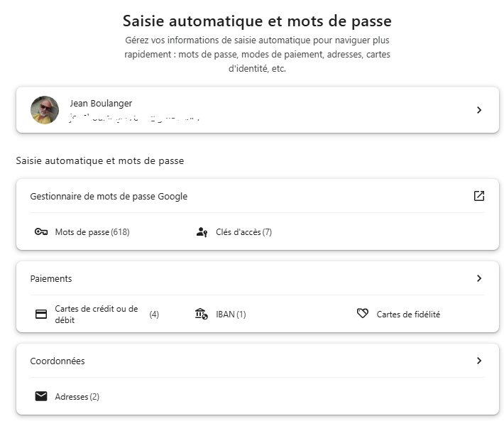The image size is (504, 421).
Task: Open Mots de passe (618)
Action: point(92,232)
